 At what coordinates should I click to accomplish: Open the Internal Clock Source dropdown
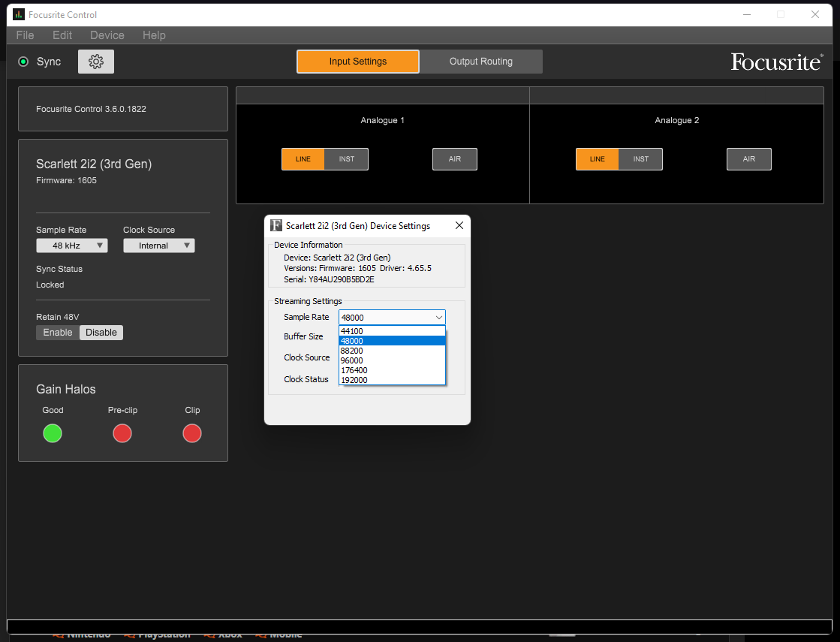pyautogui.click(x=159, y=246)
